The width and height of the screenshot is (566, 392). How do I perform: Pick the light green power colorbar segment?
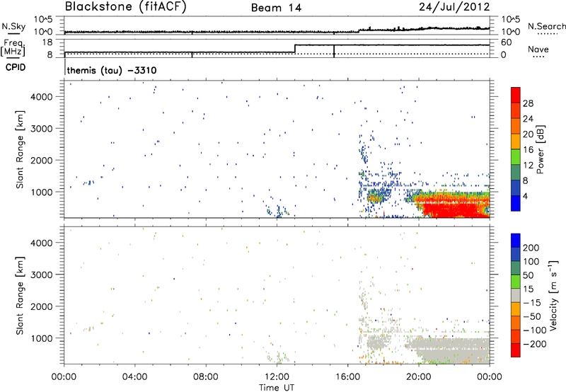pos(516,157)
